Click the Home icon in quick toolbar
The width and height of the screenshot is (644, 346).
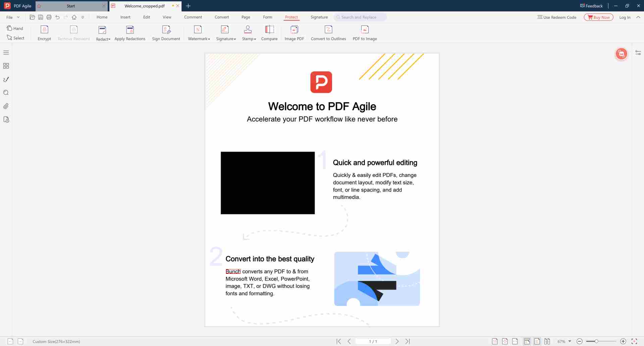tap(74, 17)
